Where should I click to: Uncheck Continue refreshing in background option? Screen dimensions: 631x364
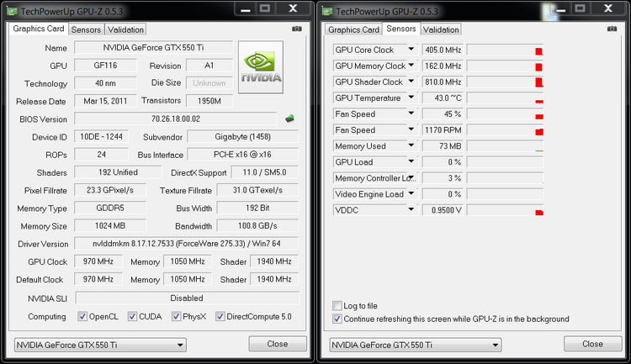coord(337,319)
